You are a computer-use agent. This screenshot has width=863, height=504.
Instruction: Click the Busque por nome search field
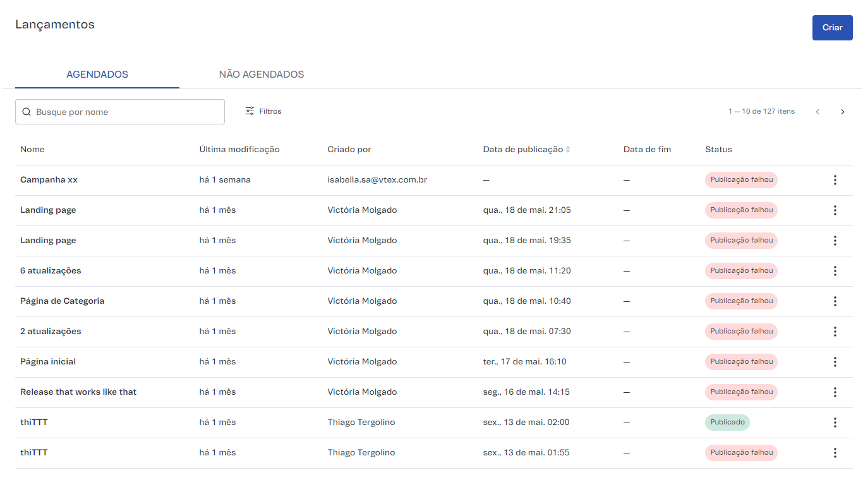tap(126, 112)
